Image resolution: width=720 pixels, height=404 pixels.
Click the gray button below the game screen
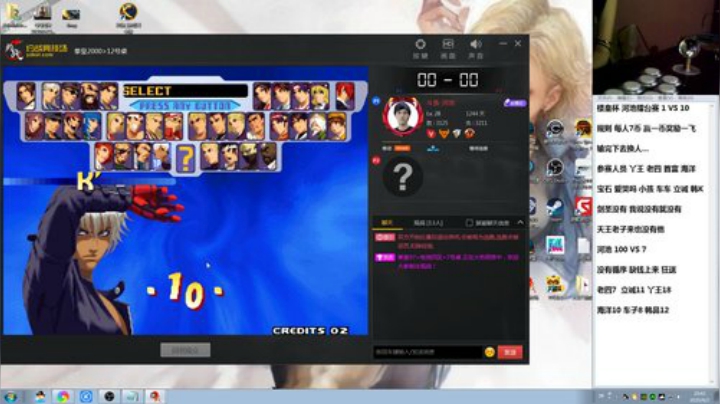coord(186,350)
